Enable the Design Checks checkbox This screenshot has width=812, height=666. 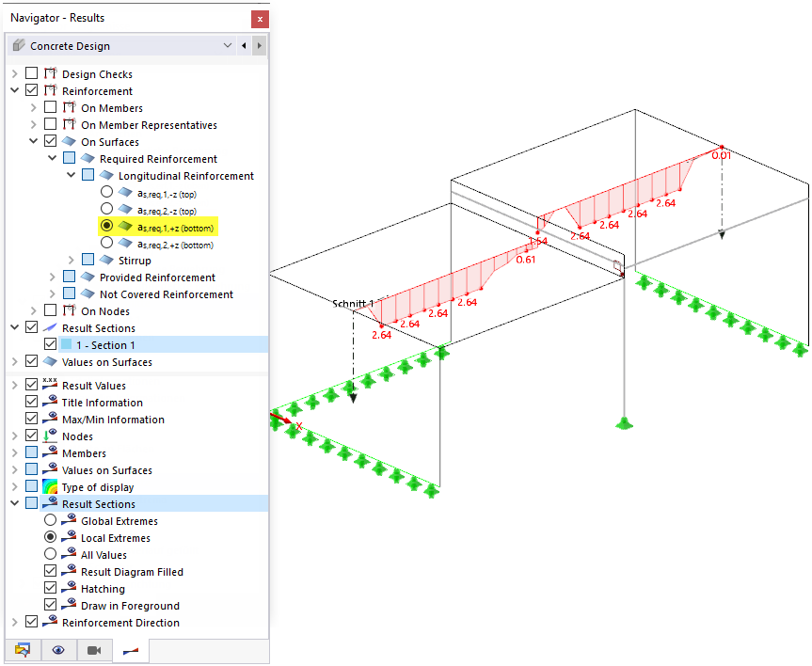[32, 73]
